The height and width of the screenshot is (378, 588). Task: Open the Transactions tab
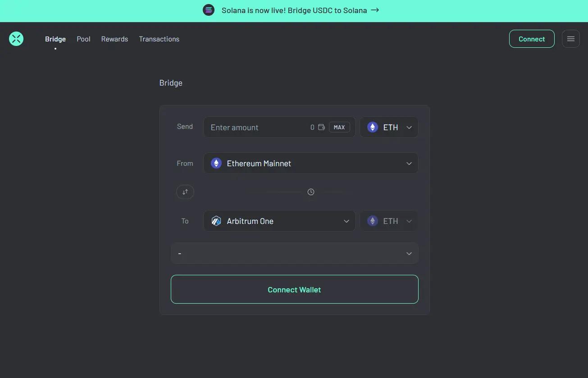coord(159,39)
